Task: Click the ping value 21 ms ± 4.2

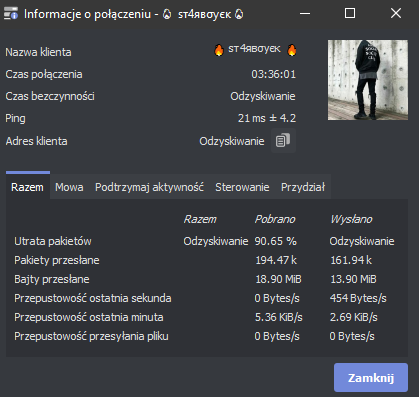Action: point(267,118)
